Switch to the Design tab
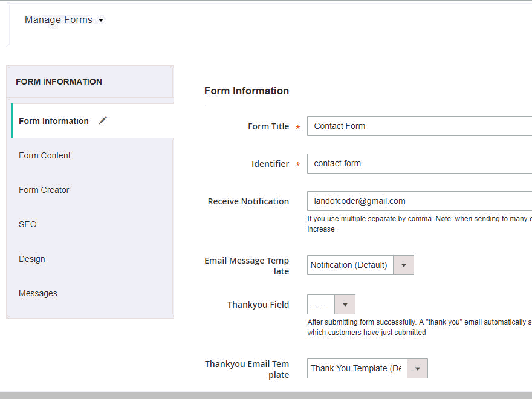Viewport: 532px width, 399px height. tap(32, 259)
